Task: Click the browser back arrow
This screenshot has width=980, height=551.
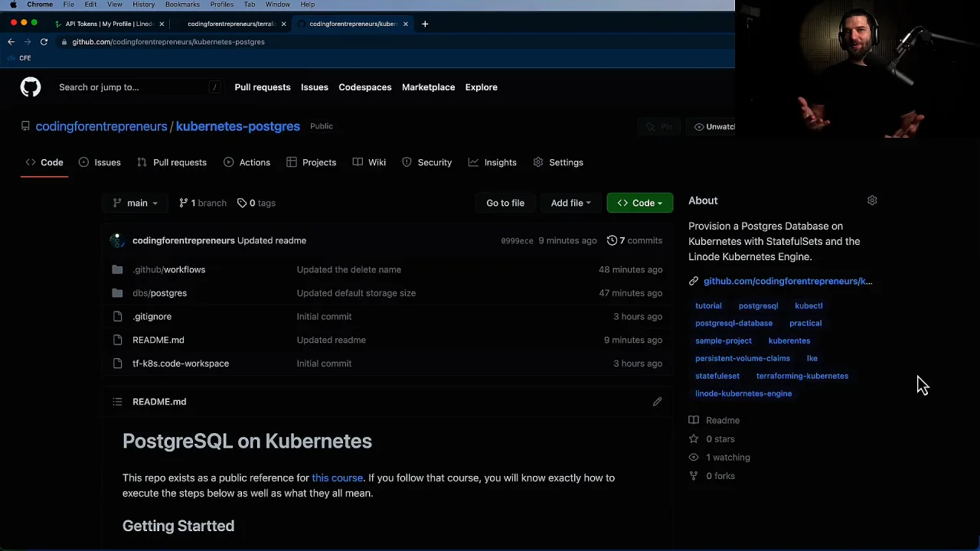Action: [x=11, y=42]
